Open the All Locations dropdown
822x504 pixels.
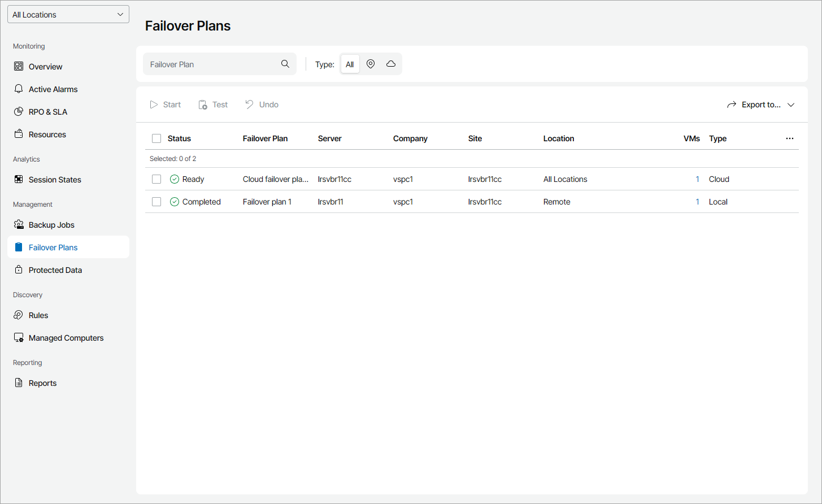(68, 15)
